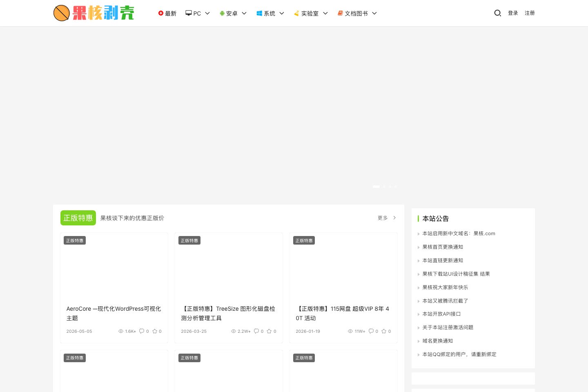Click the monitor icon beside PC
Screen dimensions: 588x392
[x=188, y=13]
